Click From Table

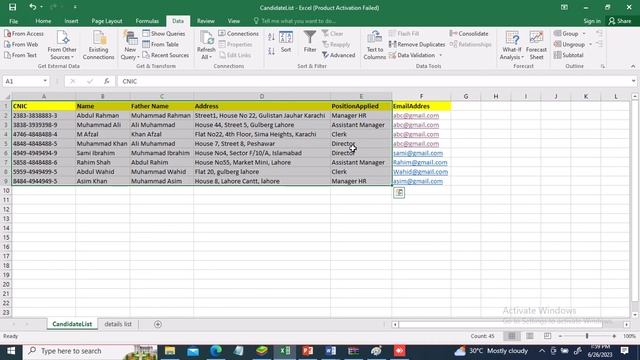(161, 44)
